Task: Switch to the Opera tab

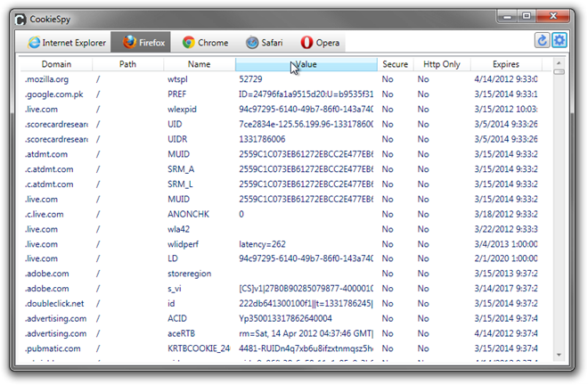Action: click(319, 43)
